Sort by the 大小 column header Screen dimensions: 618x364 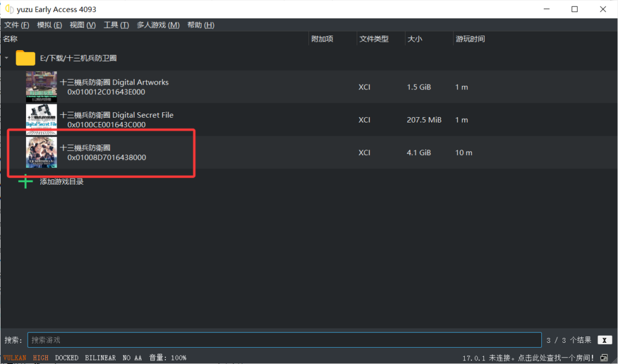[415, 39]
